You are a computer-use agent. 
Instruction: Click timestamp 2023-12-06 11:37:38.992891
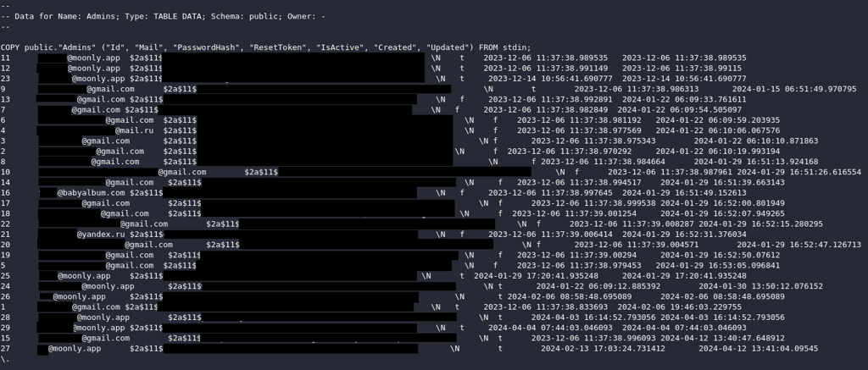click(550, 100)
